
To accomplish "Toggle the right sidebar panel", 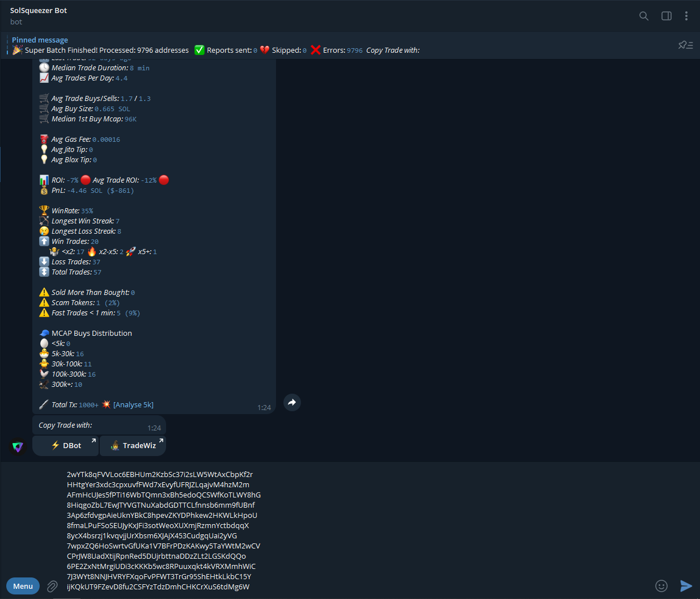I will pyautogui.click(x=667, y=16).
